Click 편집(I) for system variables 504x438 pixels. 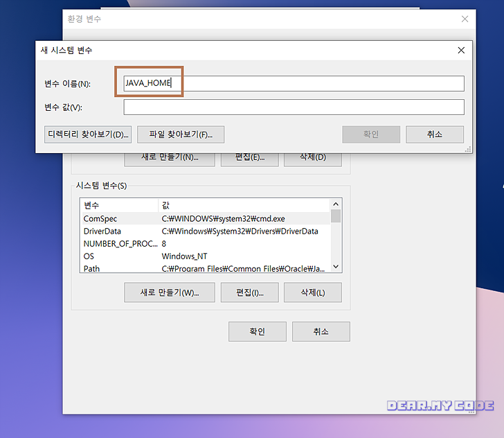(250, 292)
